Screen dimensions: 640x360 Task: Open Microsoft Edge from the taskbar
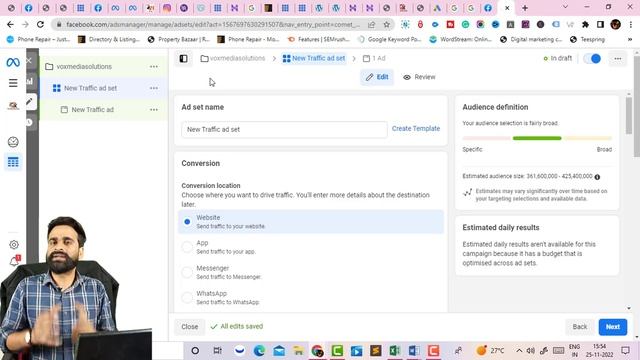click(259, 351)
